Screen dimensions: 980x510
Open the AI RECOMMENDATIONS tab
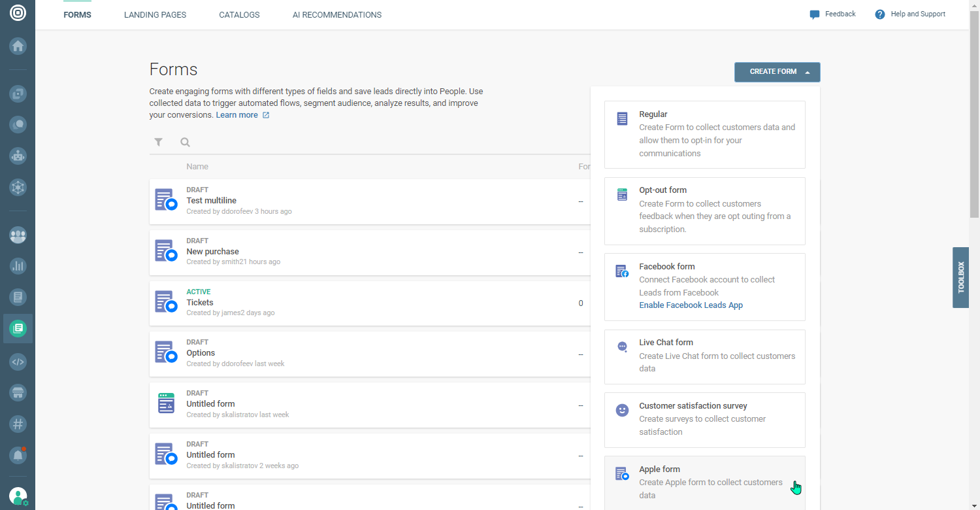pos(337,14)
